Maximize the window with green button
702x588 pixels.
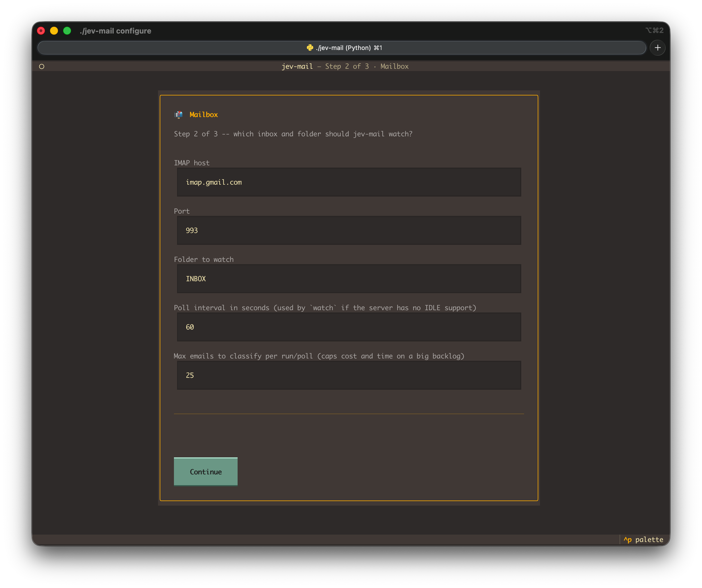click(67, 31)
